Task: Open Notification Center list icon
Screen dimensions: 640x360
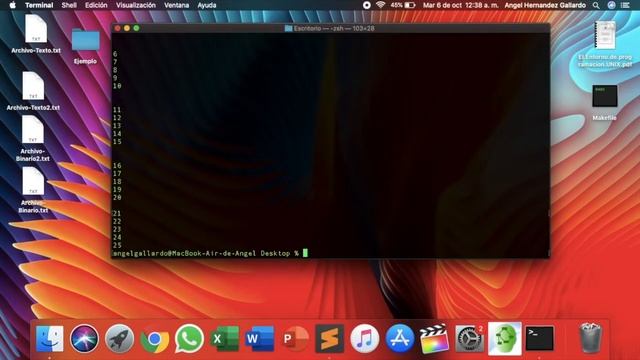Action: pos(625,5)
